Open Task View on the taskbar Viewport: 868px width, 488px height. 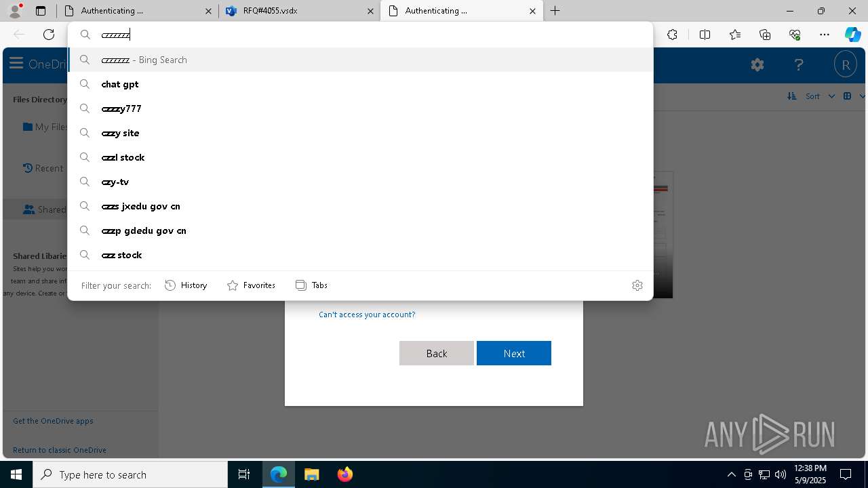[x=244, y=474]
